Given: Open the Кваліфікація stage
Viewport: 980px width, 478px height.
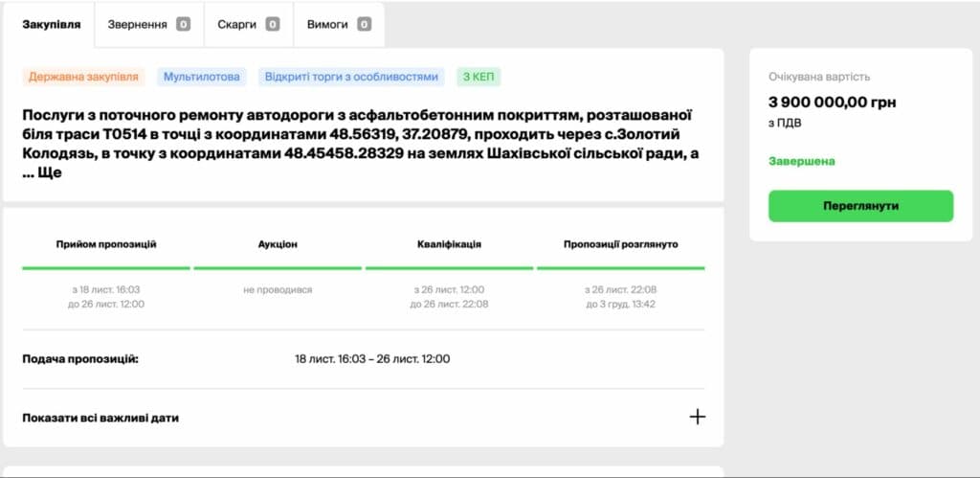Looking at the screenshot, I should [449, 244].
